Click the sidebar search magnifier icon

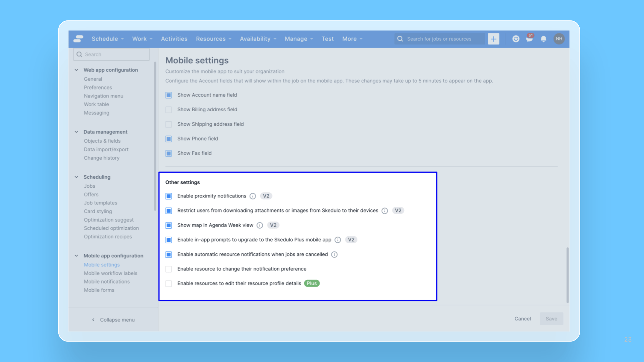pos(79,54)
